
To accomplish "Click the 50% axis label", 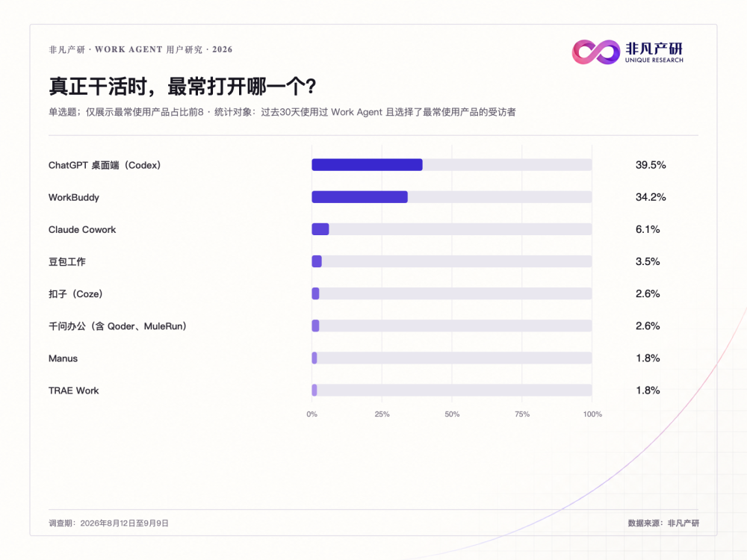I will tap(452, 414).
